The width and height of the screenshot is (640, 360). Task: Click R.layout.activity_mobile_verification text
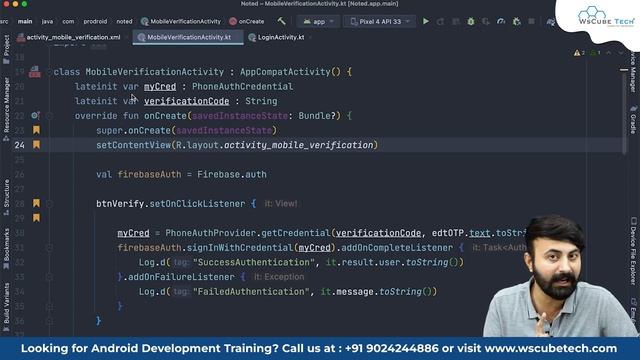(274, 145)
